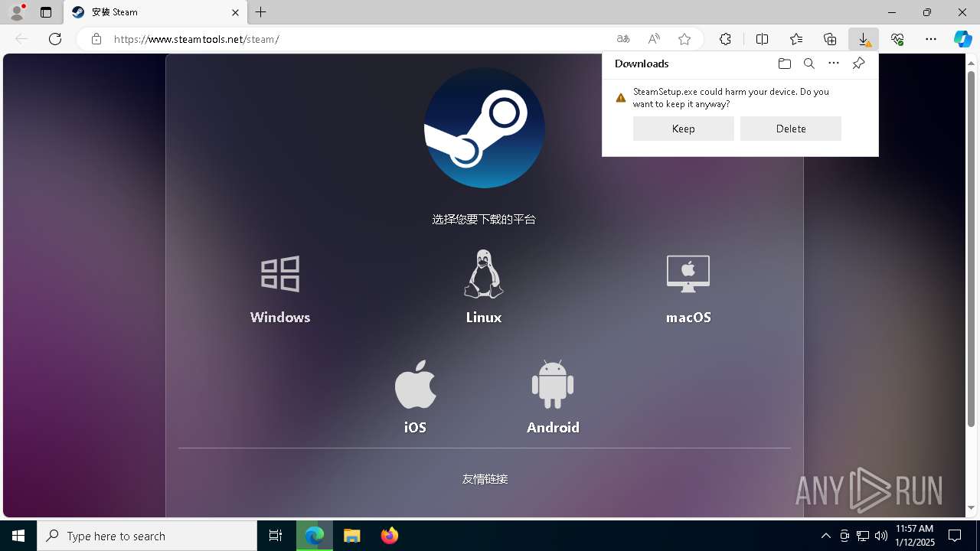
Task: Close the 安装 Steam tab
Action: [x=235, y=12]
